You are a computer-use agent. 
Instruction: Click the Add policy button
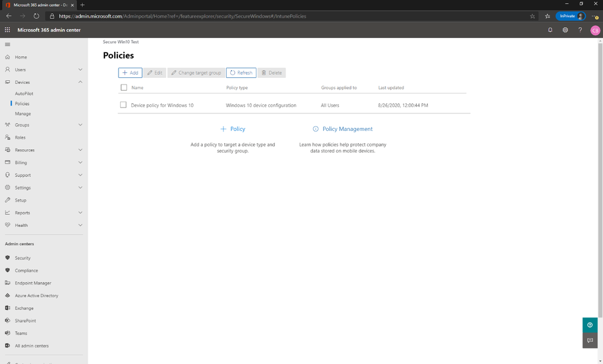(131, 72)
